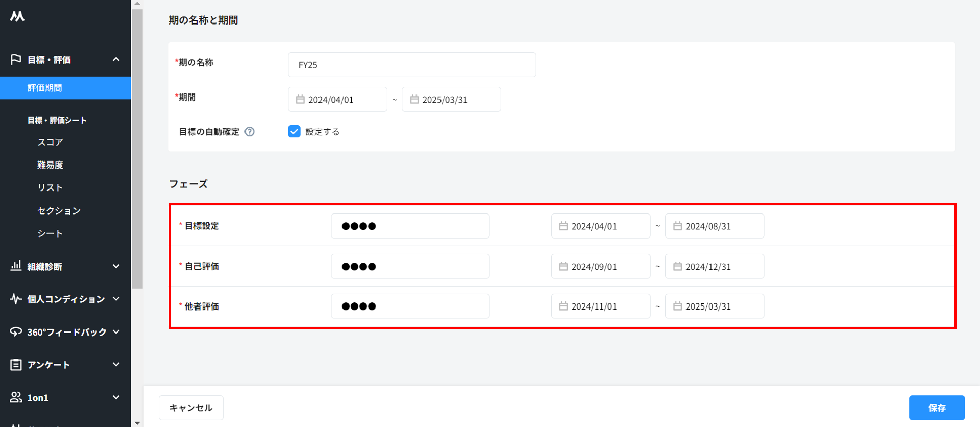Click the sidebar vertical scrollbar thumb
980x427 pixels.
pos(137,148)
